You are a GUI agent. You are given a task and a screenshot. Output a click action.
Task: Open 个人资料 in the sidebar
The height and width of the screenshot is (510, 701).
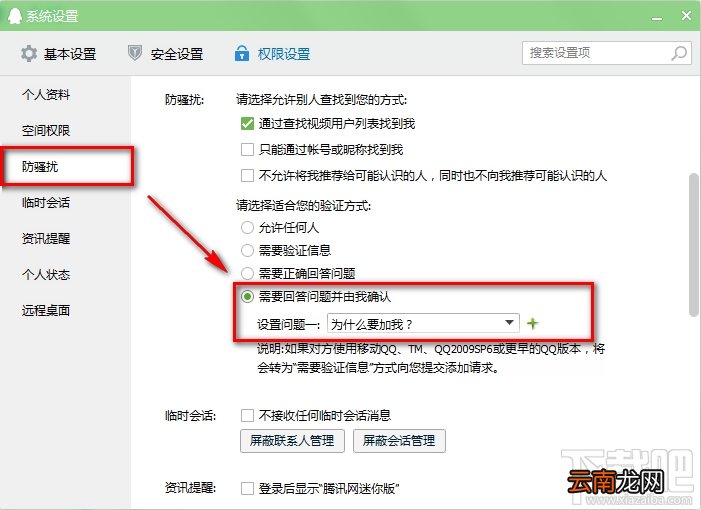click(46, 94)
